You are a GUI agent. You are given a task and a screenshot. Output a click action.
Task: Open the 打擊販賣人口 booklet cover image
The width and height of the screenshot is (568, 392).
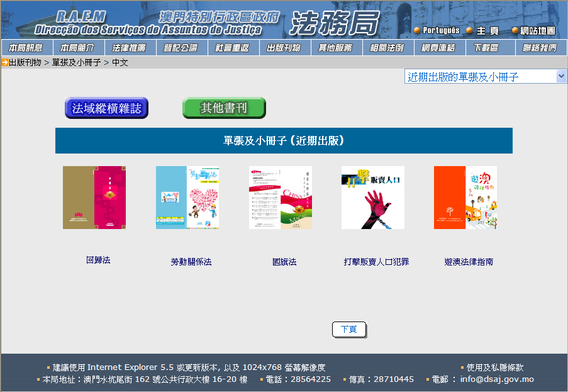pyautogui.click(x=372, y=198)
